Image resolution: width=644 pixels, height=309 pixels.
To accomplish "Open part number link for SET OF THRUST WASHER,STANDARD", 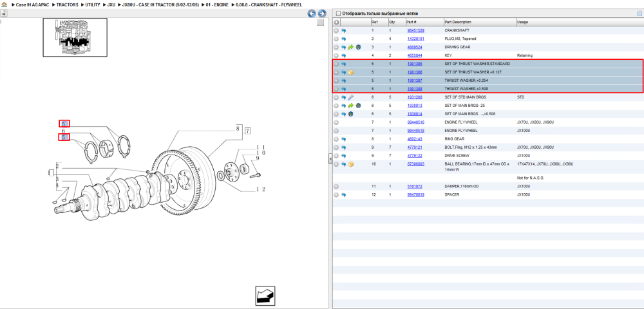I will (414, 64).
